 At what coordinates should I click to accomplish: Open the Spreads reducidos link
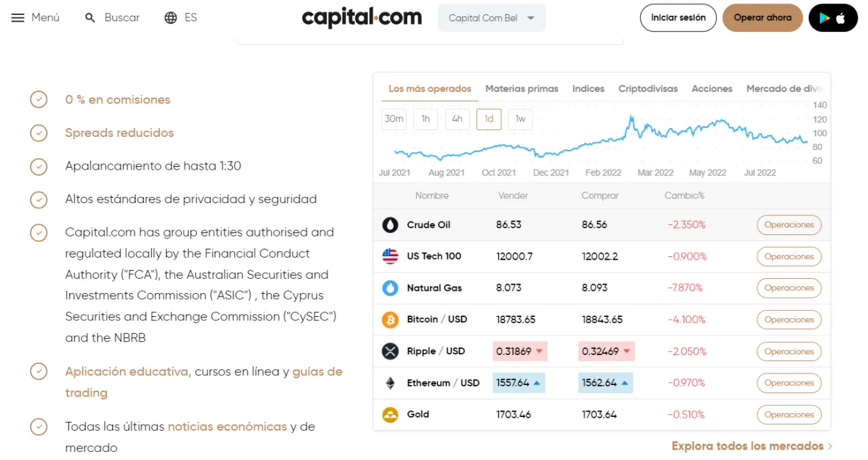click(x=119, y=133)
